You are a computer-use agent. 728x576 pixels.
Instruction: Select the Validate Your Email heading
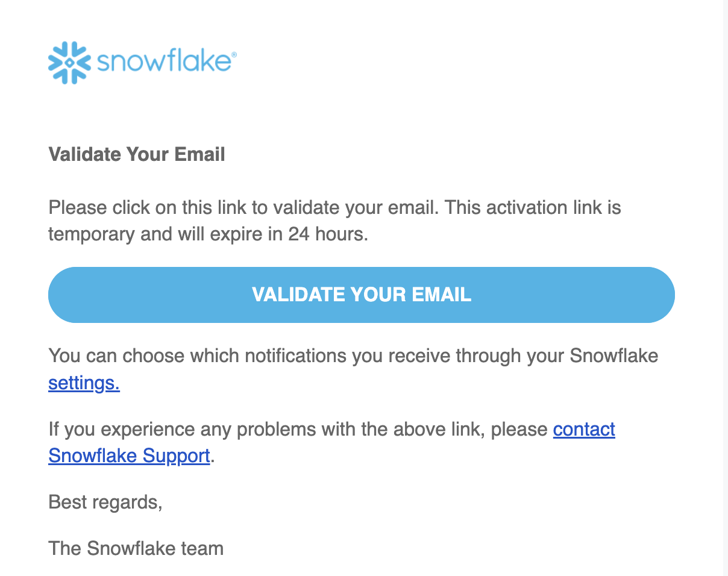(136, 154)
